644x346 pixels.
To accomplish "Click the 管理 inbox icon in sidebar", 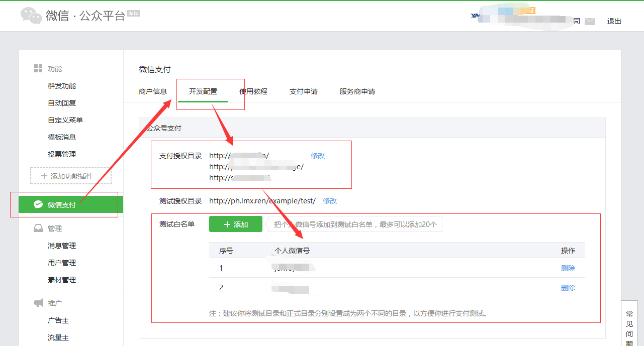I will click(38, 228).
